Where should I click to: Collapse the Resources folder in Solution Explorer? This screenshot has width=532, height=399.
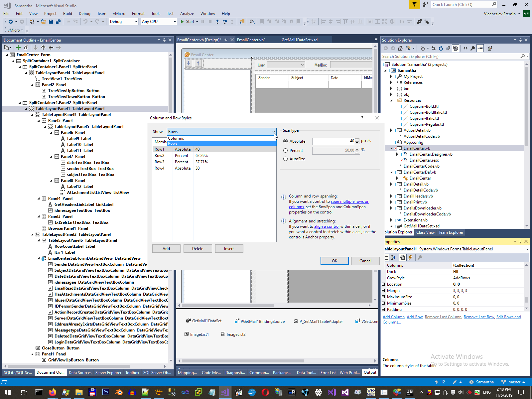pyautogui.click(x=391, y=100)
